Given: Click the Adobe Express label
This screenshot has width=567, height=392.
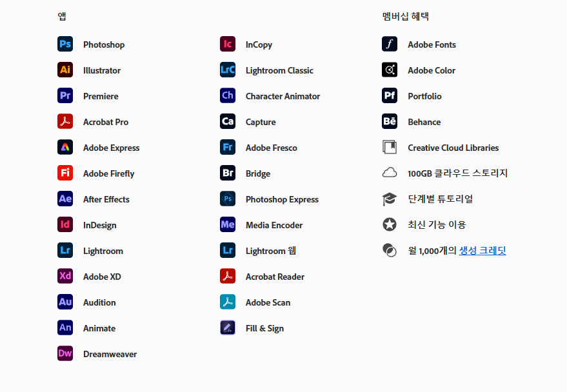Looking at the screenshot, I should (x=112, y=148).
